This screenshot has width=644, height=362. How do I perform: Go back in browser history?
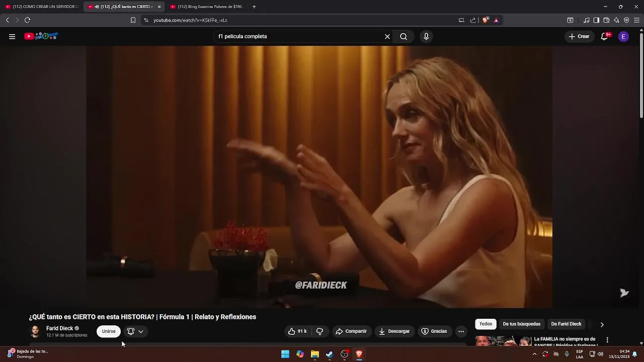(x=7, y=20)
